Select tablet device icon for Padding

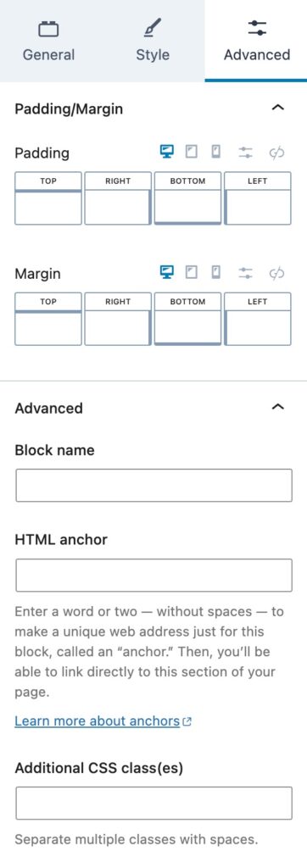click(191, 152)
